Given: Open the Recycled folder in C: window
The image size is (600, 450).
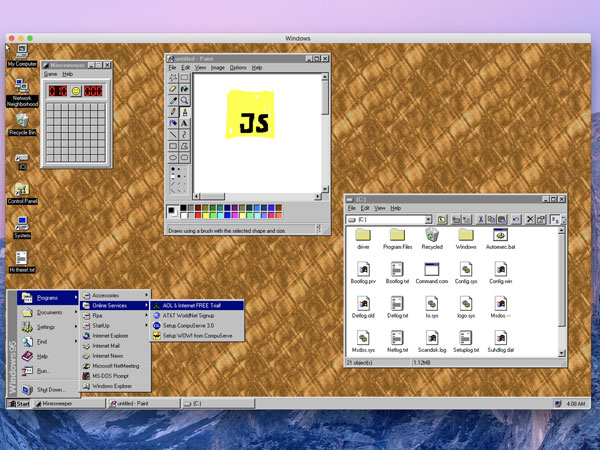Looking at the screenshot, I should pyautogui.click(x=432, y=239).
